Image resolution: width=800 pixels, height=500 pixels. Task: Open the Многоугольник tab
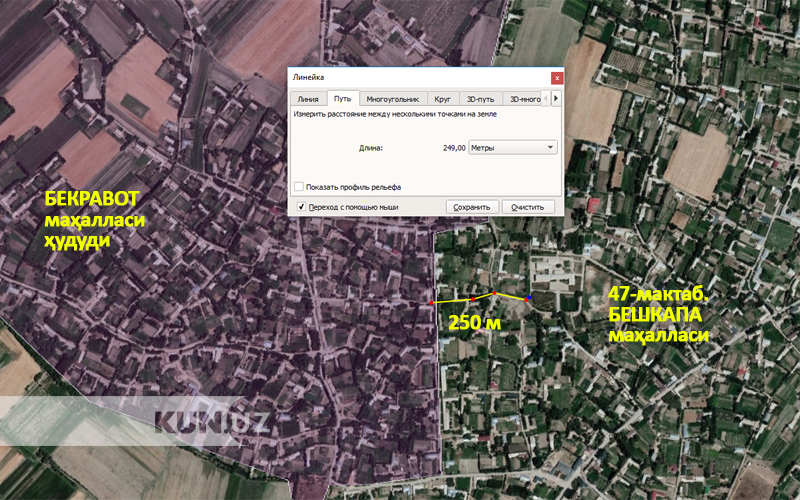tap(392, 99)
